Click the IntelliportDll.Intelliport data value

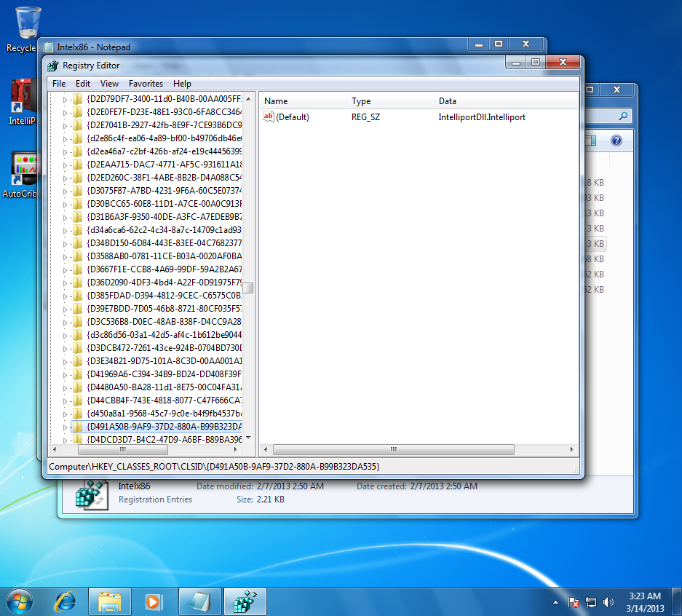(x=482, y=117)
